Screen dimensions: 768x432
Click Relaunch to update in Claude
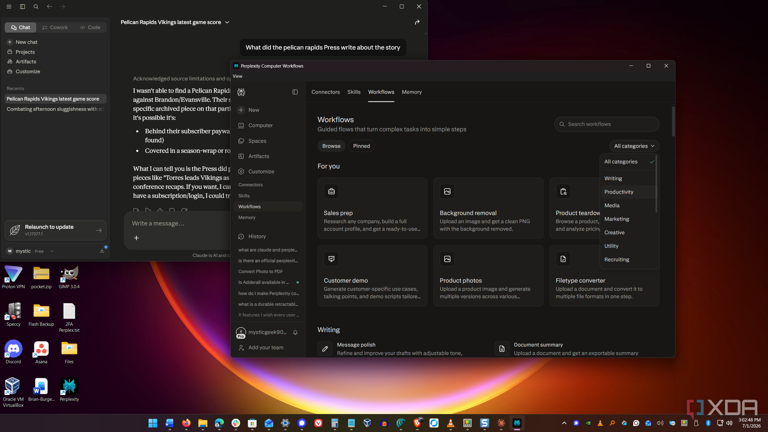[55, 230]
